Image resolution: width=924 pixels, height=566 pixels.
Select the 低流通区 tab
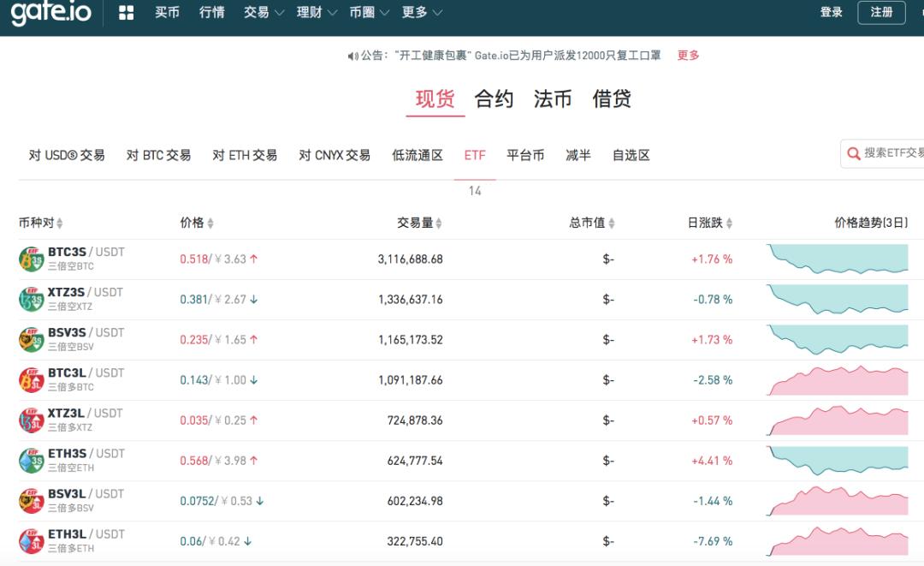click(x=418, y=155)
